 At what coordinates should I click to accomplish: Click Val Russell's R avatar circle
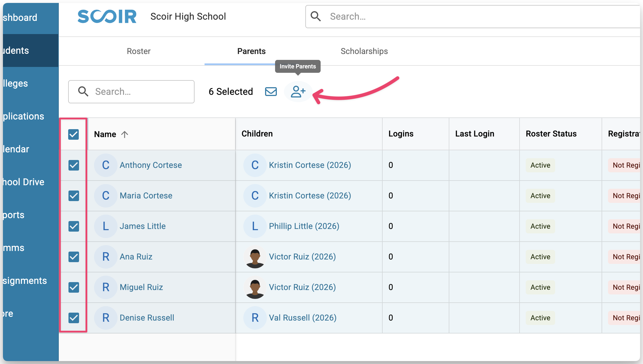[x=255, y=318]
